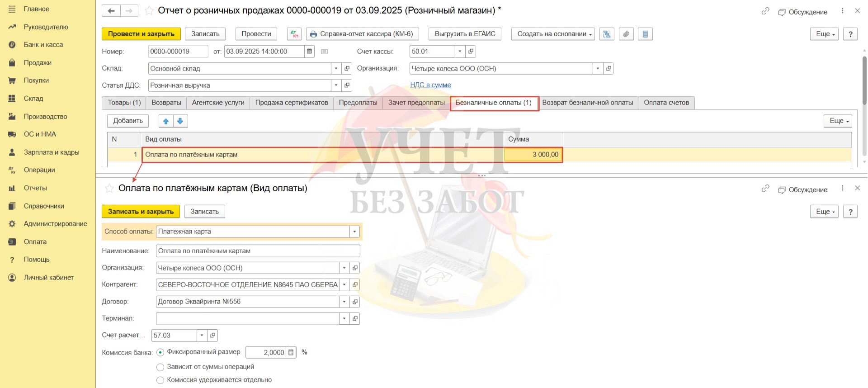This screenshot has height=388, width=868.
Task: Click the Наименование input field
Action: [x=258, y=251]
